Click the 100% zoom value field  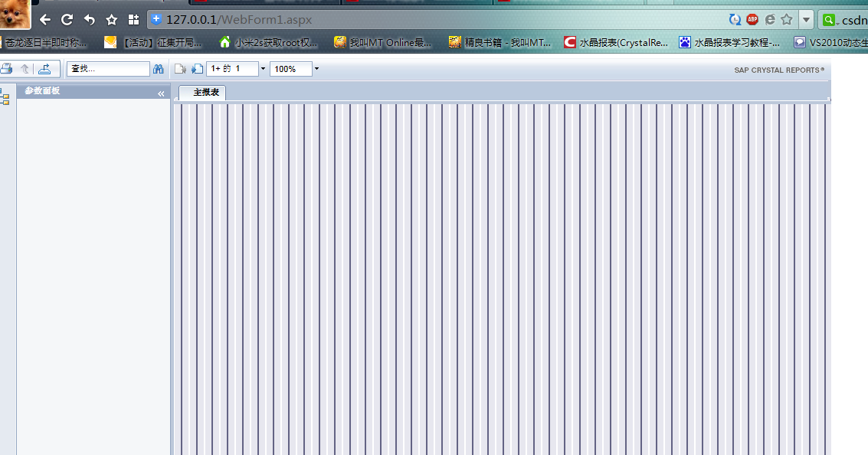(x=290, y=69)
